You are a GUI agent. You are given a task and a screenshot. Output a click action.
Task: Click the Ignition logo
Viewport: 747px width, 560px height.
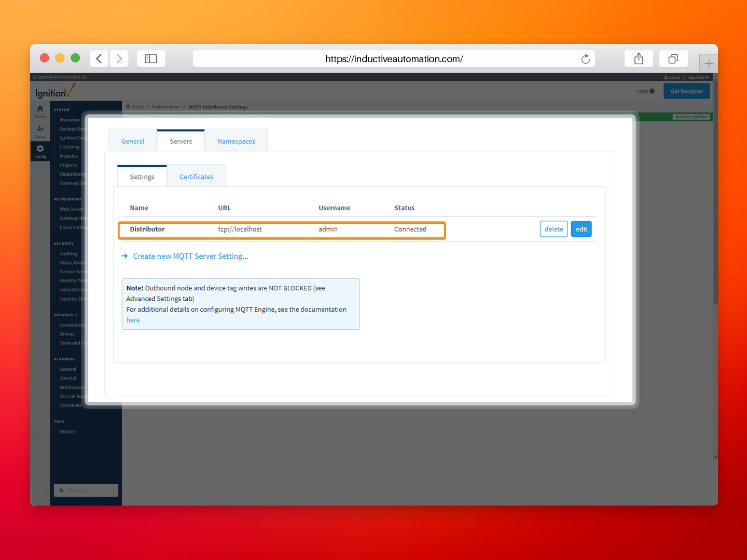pos(54,90)
